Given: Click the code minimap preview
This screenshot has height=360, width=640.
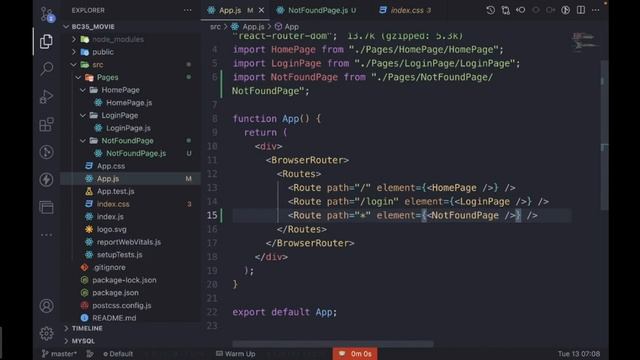Looking at the screenshot, I should (585, 42).
